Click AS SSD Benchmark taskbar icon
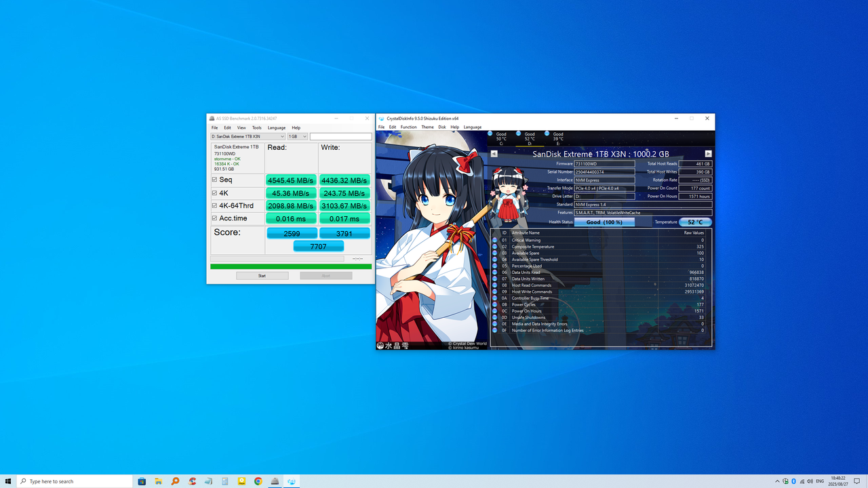The width and height of the screenshot is (868, 488). coord(275,481)
